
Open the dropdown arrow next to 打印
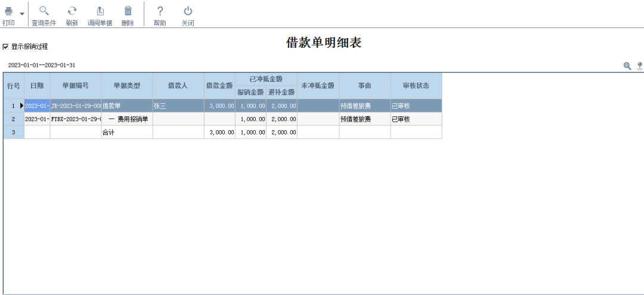(22, 13)
